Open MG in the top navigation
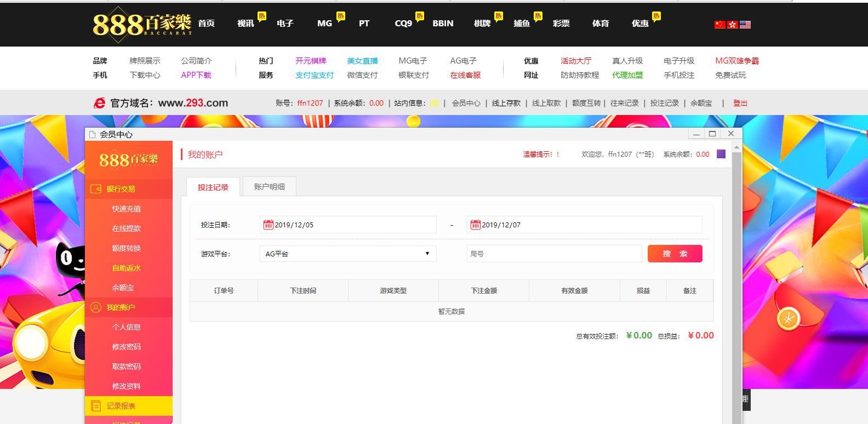Image resolution: width=868 pixels, height=424 pixels. tap(324, 23)
